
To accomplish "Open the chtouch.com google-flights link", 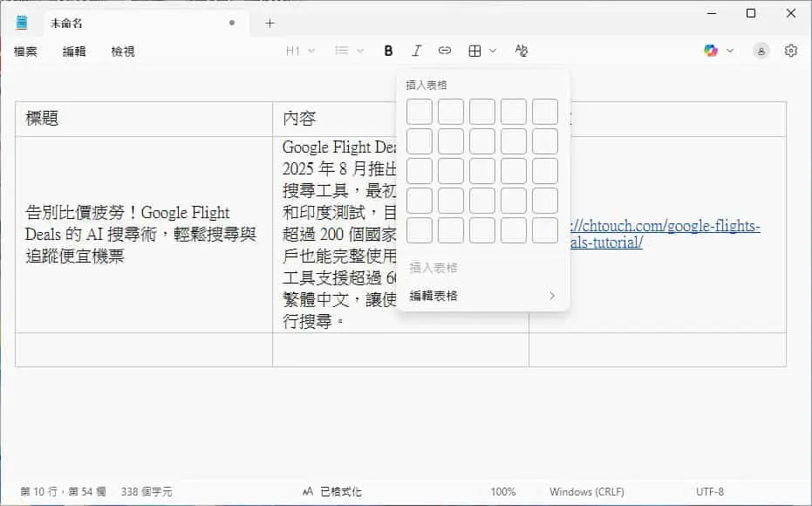I will point(665,234).
